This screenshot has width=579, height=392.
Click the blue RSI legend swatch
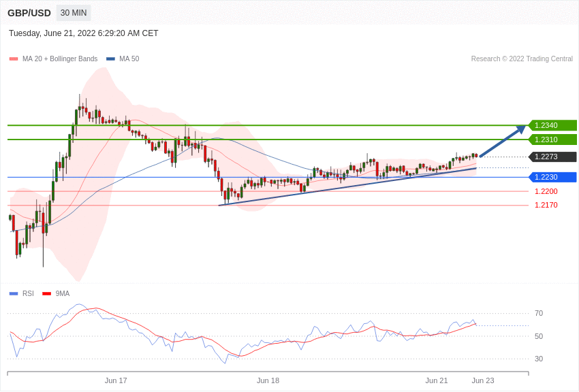click(x=14, y=293)
